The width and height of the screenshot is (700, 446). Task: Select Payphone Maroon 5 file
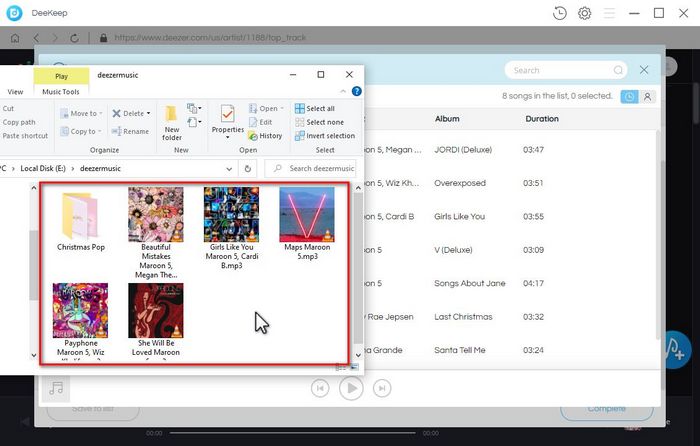pyautogui.click(x=80, y=320)
